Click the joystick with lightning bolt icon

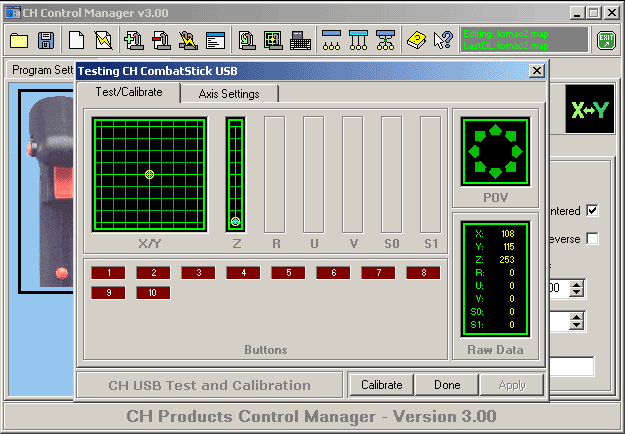pyautogui.click(x=188, y=40)
